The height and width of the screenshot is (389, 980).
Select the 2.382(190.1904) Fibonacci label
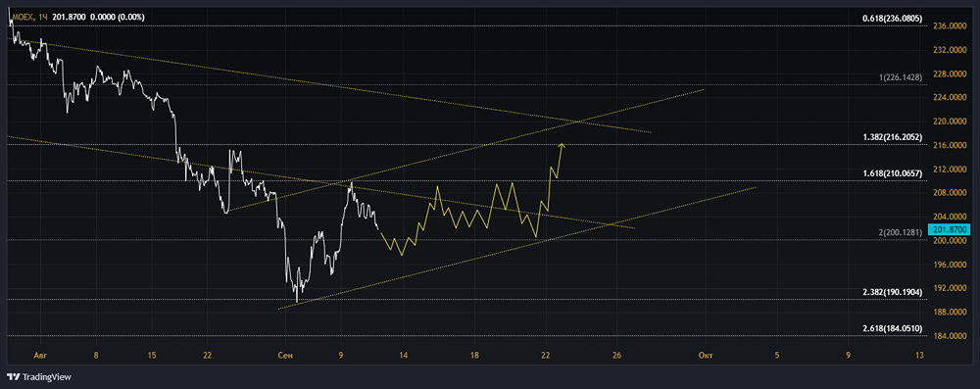coord(892,292)
